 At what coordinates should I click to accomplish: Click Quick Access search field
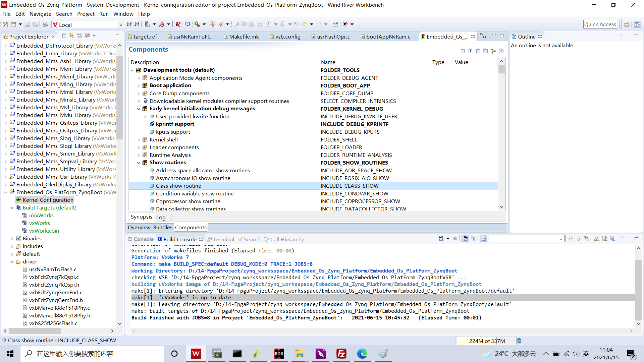pyautogui.click(x=600, y=24)
